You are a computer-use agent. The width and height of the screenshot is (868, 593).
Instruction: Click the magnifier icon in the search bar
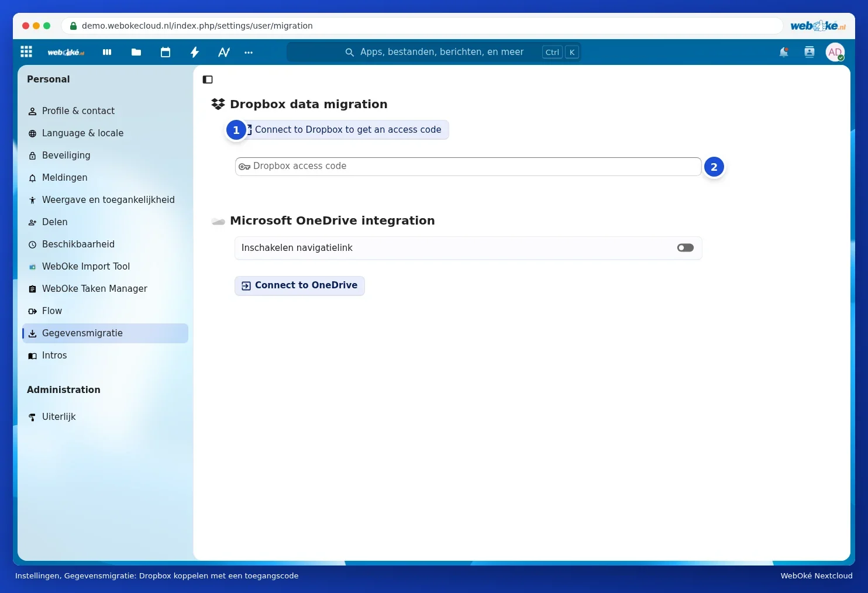click(350, 52)
